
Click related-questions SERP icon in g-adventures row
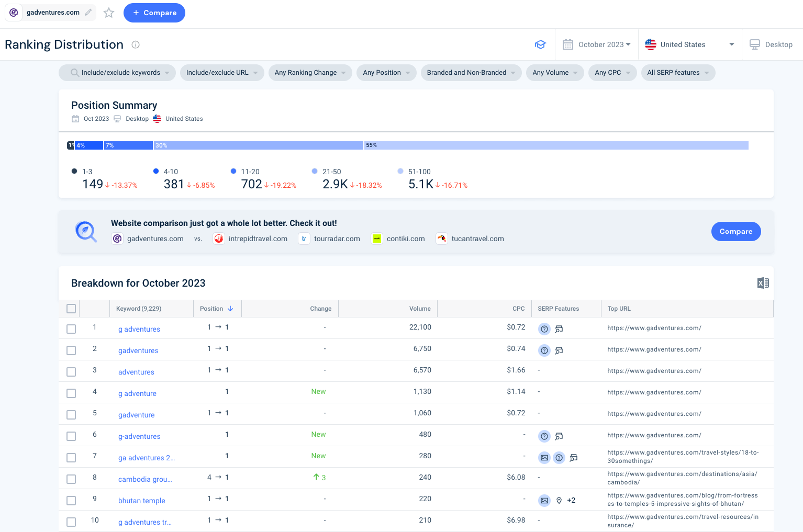[544, 436]
